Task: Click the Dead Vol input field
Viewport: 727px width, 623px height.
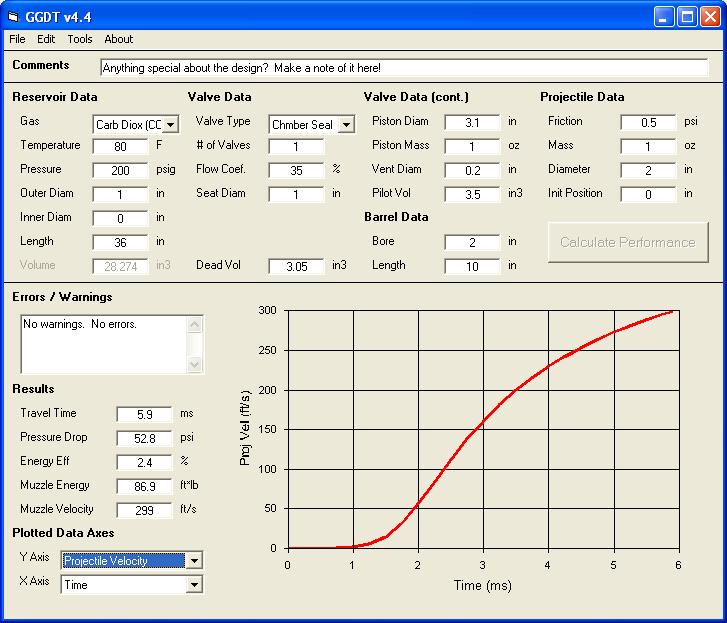Action: [296, 266]
